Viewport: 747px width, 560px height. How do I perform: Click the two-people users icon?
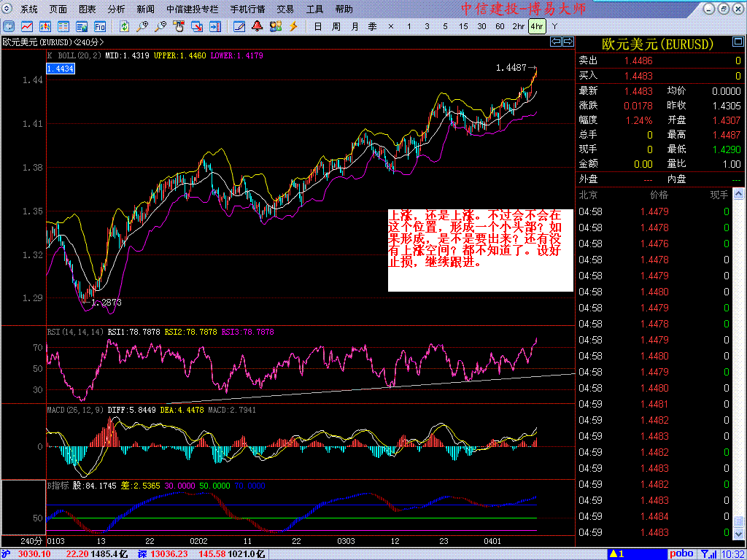point(275,26)
